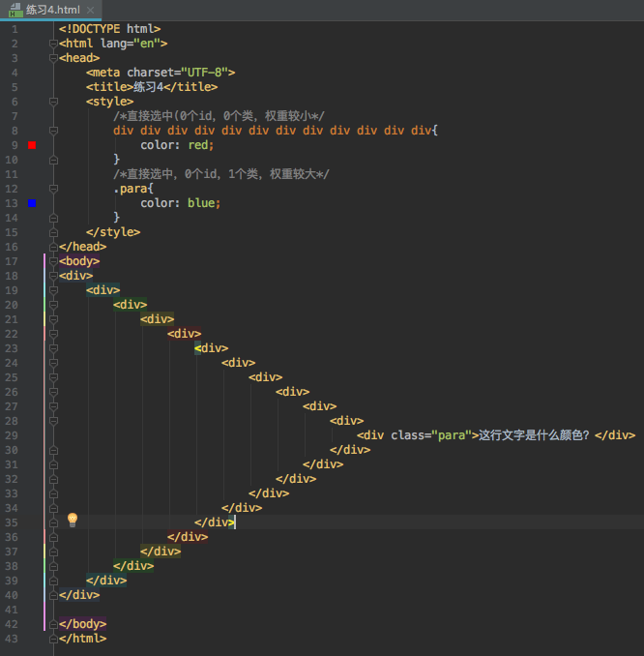Screen dimensions: 644x656
Task: Click the title text 练习4
Action: (x=148, y=87)
